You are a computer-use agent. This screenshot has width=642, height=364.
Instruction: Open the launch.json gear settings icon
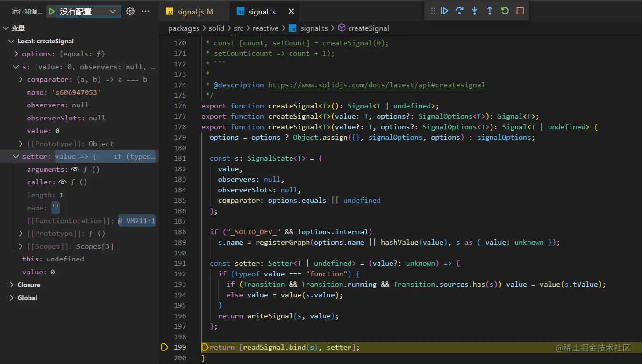tap(130, 12)
